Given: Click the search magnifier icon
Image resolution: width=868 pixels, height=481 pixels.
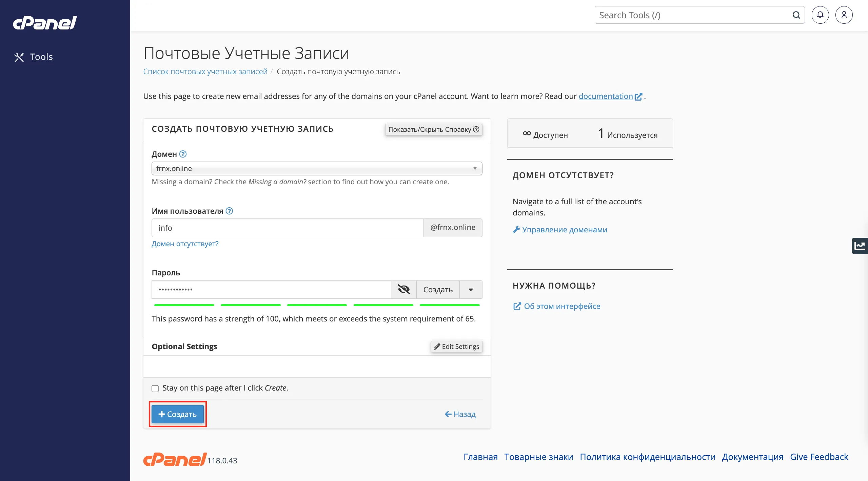Looking at the screenshot, I should (x=796, y=15).
